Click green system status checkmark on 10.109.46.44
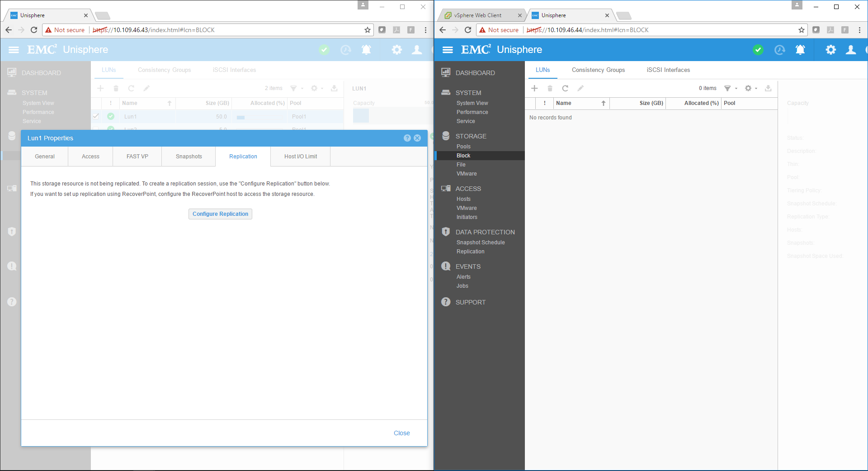 coord(758,50)
